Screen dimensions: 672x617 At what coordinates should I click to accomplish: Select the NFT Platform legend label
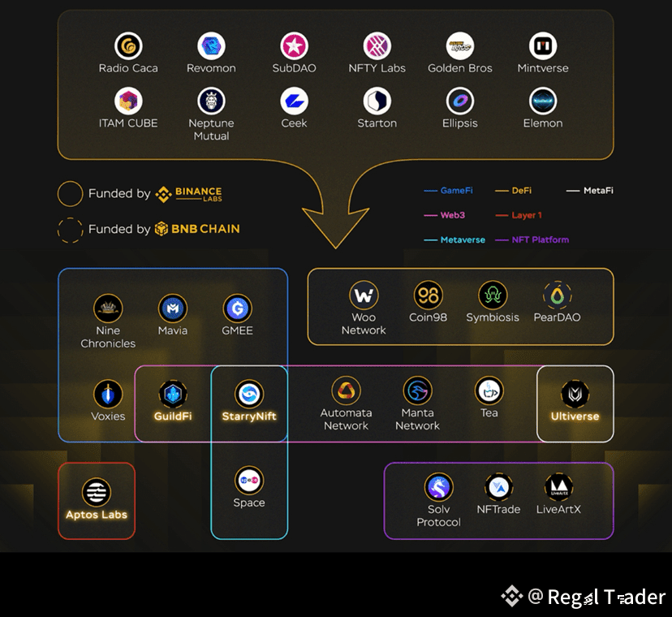pos(540,239)
